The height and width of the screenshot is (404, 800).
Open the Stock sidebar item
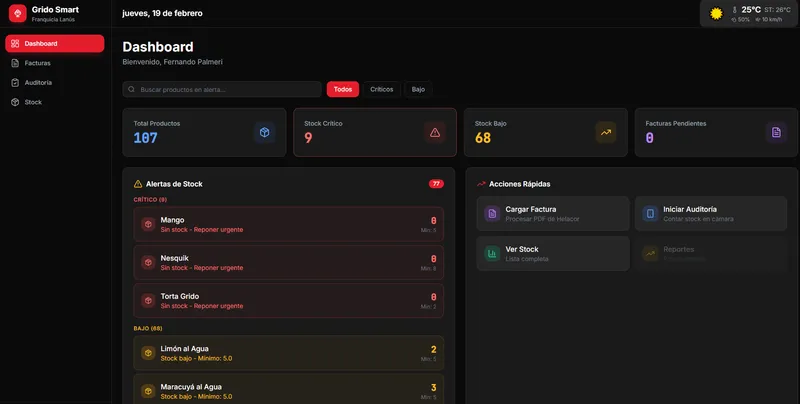coord(55,102)
